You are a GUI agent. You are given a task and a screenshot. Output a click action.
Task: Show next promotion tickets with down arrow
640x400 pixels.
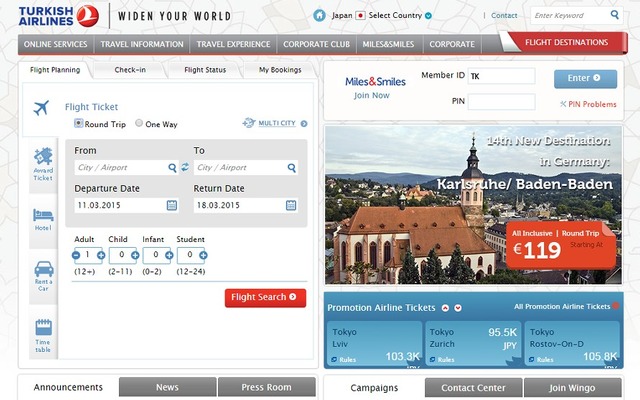pyautogui.click(x=458, y=308)
